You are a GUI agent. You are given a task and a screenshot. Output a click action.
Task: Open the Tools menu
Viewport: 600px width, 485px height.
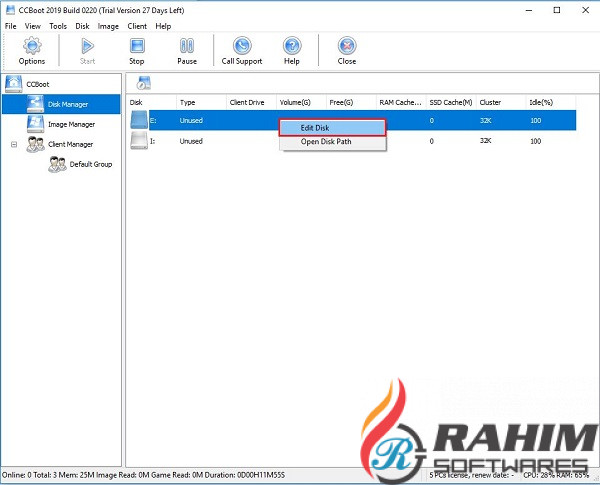(x=58, y=26)
